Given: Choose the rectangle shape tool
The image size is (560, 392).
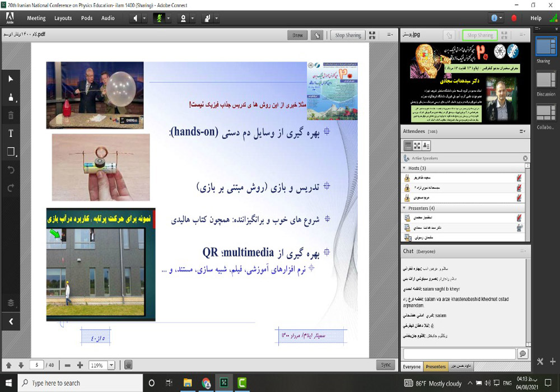Looking at the screenshot, I should point(10,152).
